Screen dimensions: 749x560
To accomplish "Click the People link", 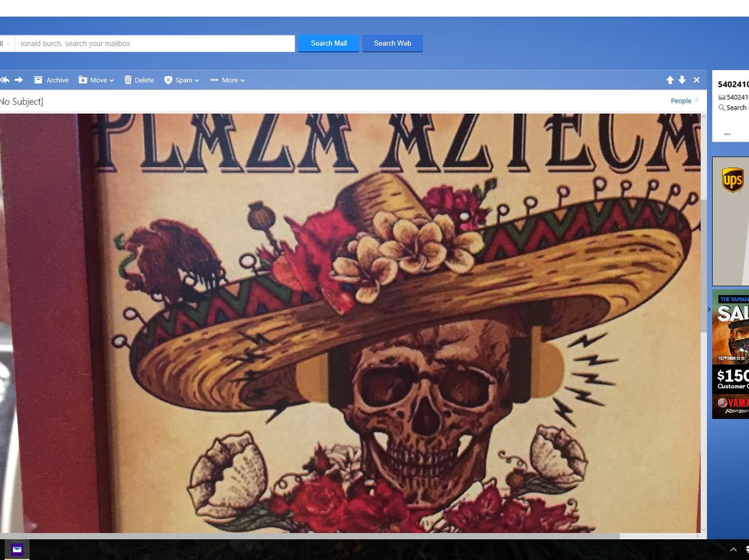I will pyautogui.click(x=680, y=100).
